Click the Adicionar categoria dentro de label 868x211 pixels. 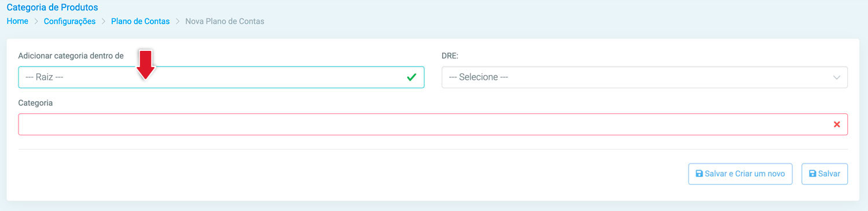point(71,56)
